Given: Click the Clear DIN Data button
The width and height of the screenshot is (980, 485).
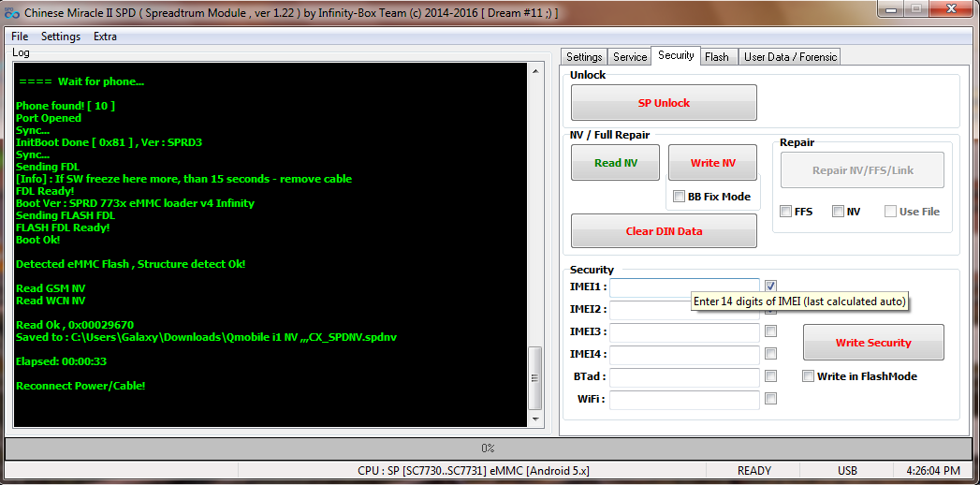Looking at the screenshot, I should coord(664,231).
